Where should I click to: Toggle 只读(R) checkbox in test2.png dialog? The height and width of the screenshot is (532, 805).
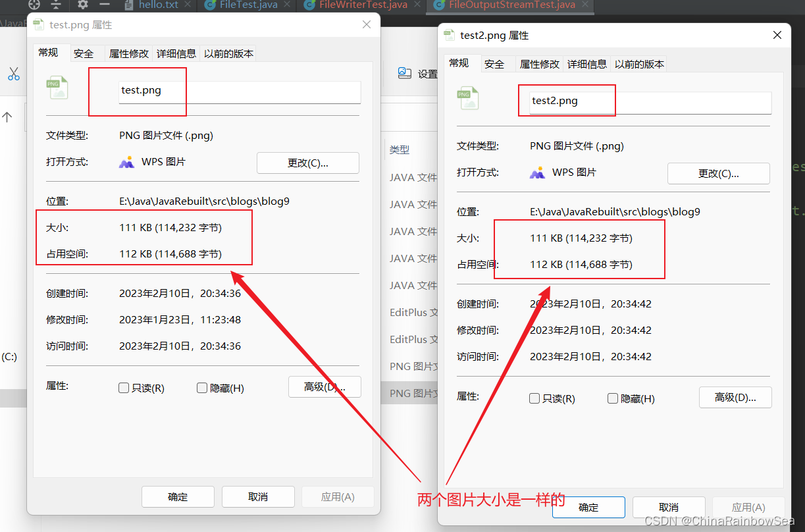pyautogui.click(x=534, y=398)
